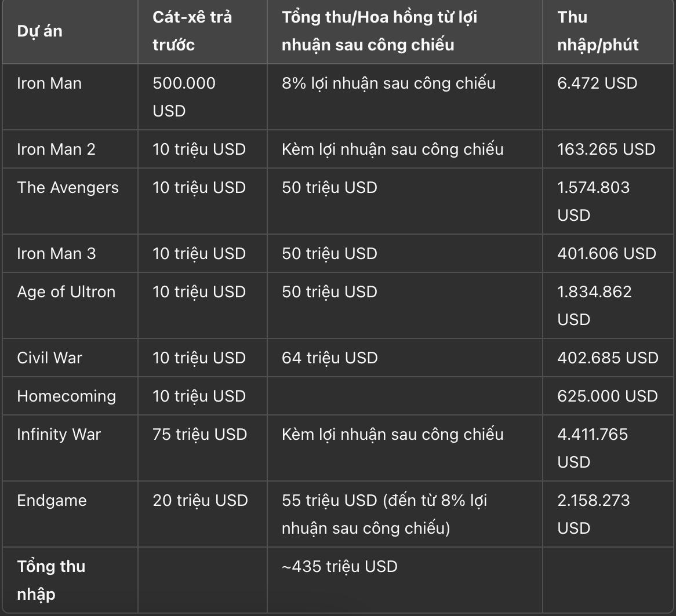
Task: Click the "~435 triệu USD" total value
Action: click(x=340, y=566)
